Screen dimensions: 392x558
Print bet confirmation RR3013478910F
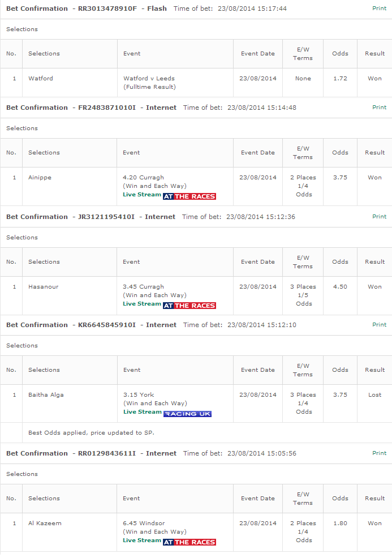pos(379,8)
